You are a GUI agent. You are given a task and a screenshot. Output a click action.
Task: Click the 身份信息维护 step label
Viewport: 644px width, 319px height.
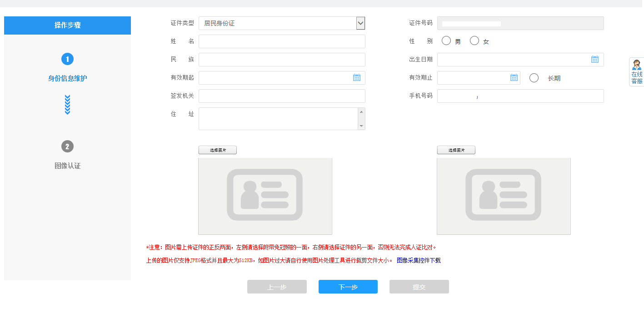[x=67, y=78]
